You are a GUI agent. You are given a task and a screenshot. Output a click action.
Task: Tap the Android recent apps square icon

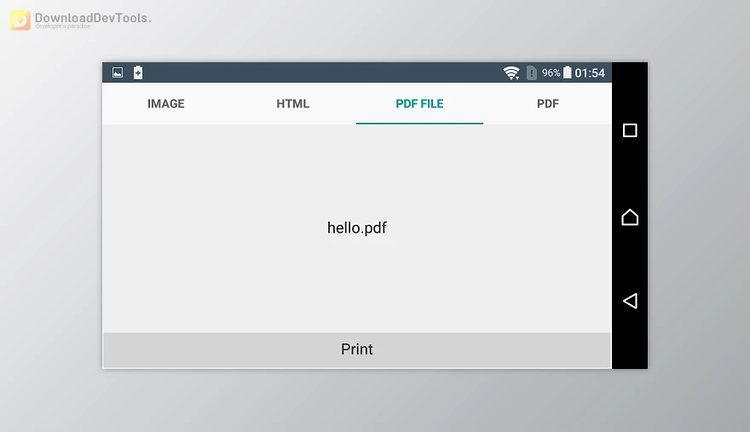pos(630,130)
